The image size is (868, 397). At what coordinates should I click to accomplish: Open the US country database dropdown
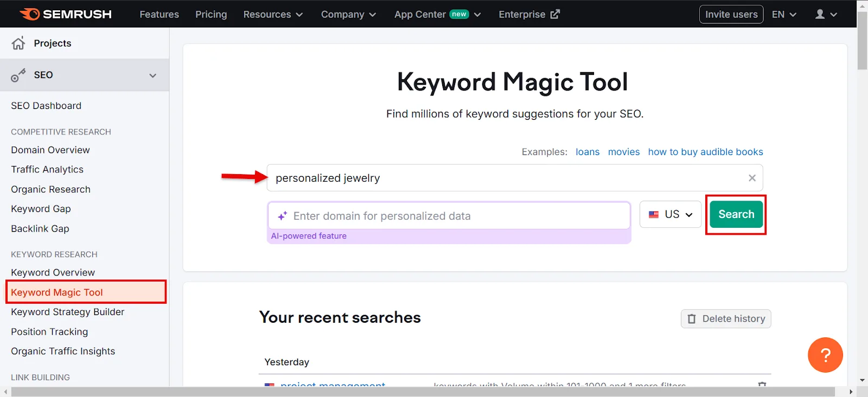671,214
